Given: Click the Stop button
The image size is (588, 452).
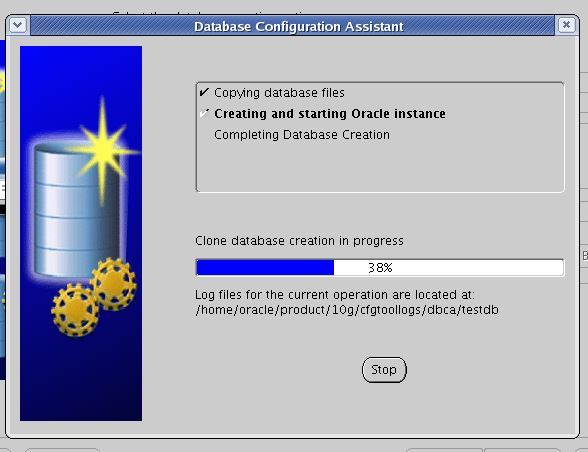Looking at the screenshot, I should coord(384,370).
